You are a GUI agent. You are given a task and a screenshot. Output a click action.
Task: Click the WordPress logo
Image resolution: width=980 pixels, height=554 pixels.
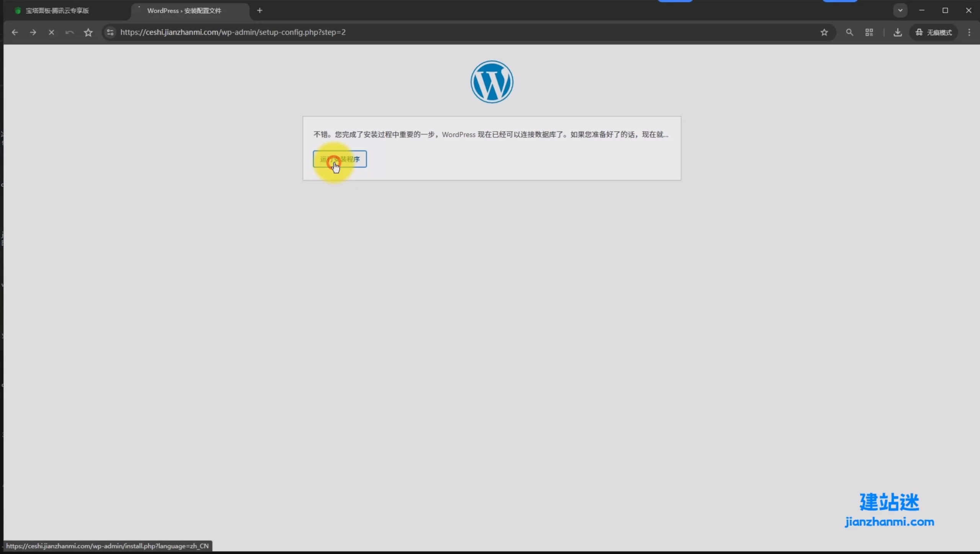tap(492, 82)
